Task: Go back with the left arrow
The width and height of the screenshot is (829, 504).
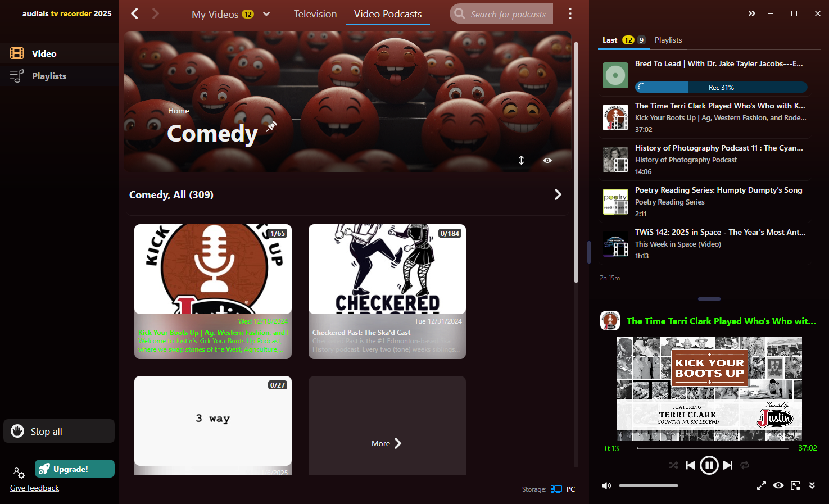Action: (x=134, y=13)
